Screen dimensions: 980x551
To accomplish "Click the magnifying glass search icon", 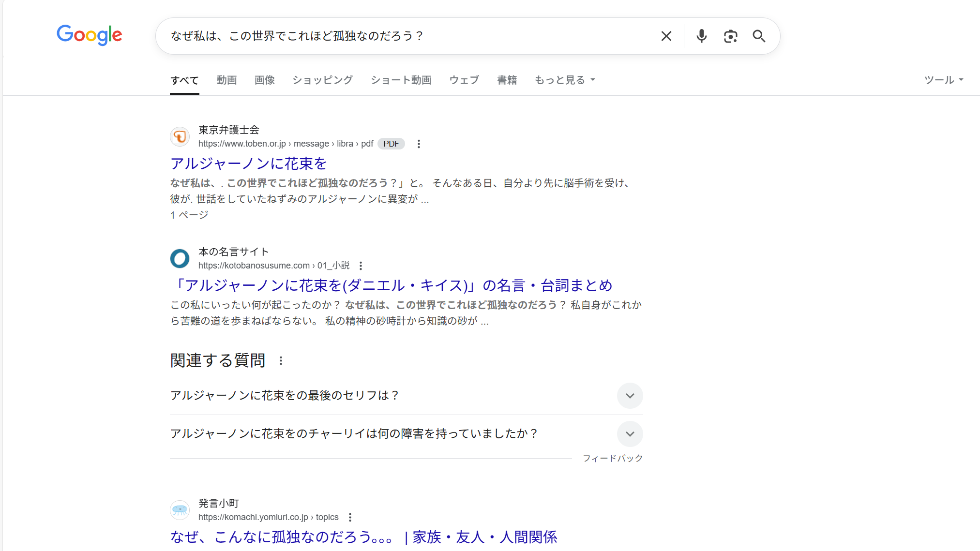I will click(759, 36).
